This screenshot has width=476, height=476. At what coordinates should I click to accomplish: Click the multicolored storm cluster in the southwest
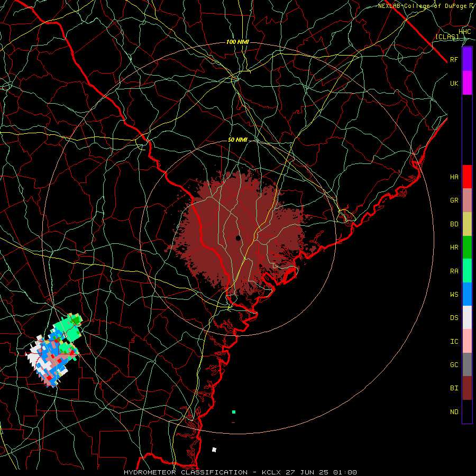coord(55,351)
